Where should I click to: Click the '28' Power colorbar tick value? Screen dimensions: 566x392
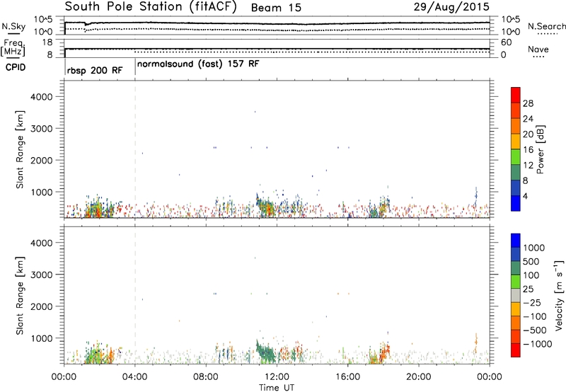tap(528, 103)
